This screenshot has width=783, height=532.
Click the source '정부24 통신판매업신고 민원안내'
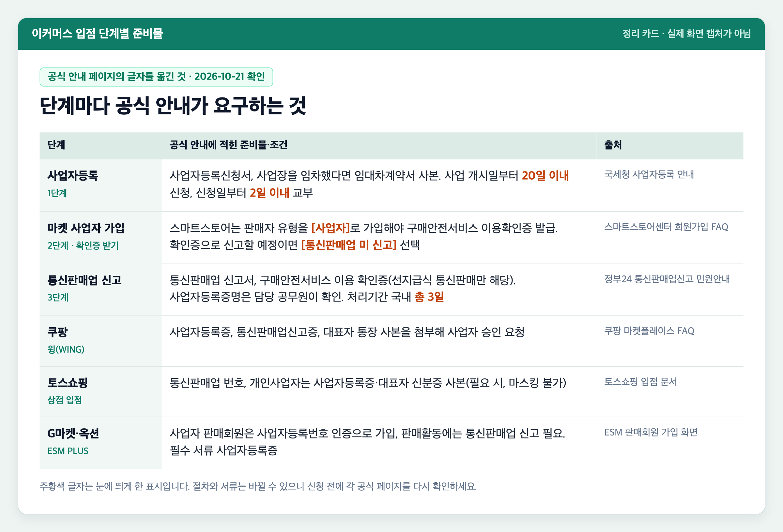click(667, 279)
